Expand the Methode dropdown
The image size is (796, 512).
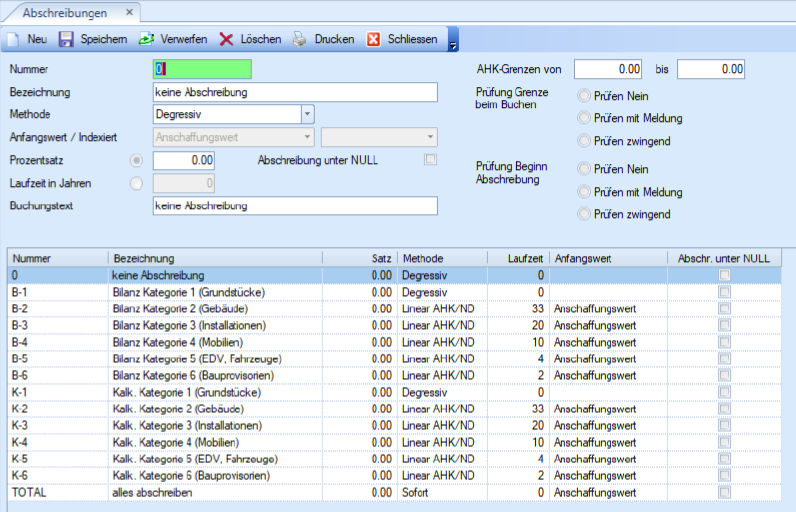pyautogui.click(x=307, y=115)
